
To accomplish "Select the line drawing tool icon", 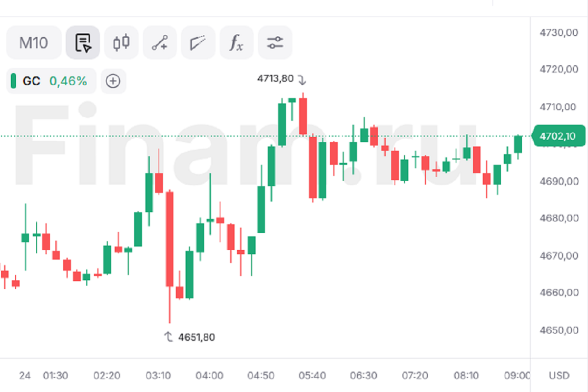I will 160,43.
